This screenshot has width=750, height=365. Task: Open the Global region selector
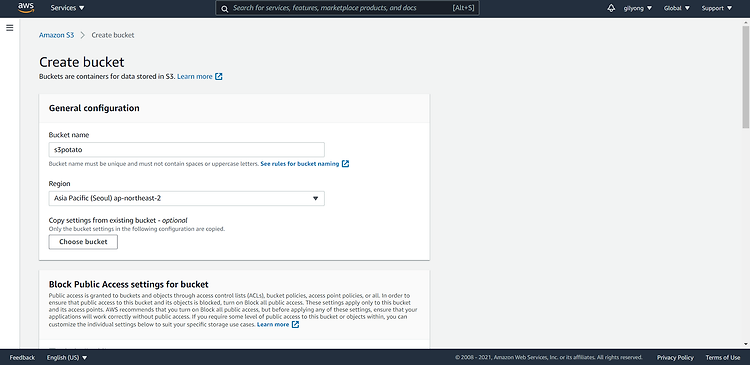pyautogui.click(x=677, y=8)
